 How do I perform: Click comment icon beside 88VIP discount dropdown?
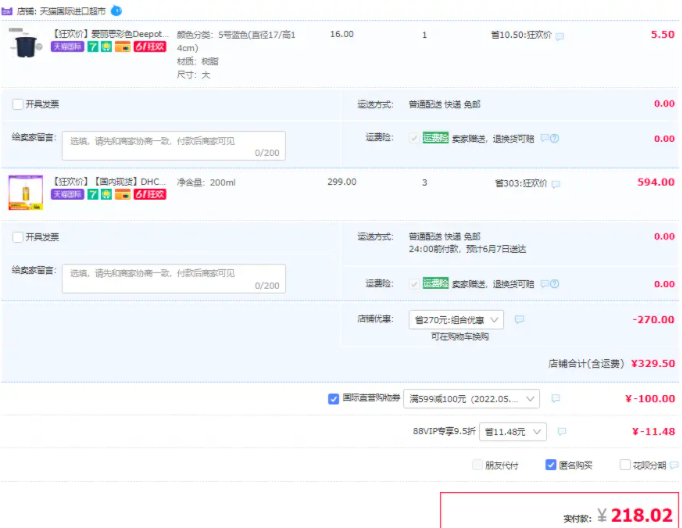click(561, 432)
